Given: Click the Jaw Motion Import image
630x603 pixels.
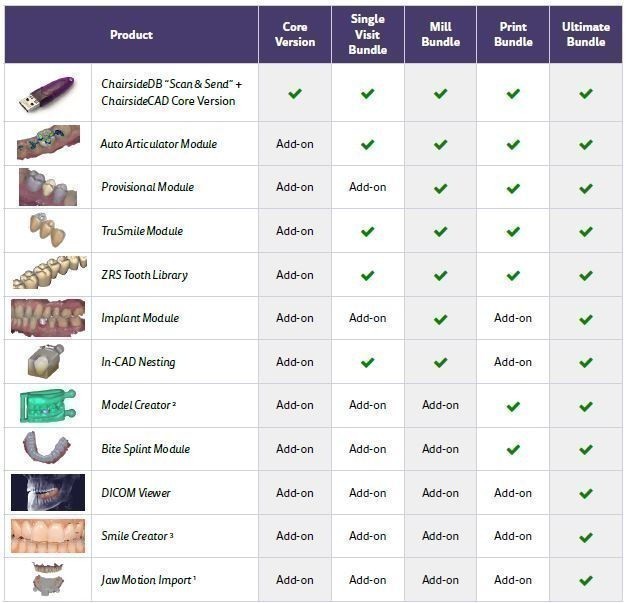Looking at the screenshot, I should pos(48,578).
